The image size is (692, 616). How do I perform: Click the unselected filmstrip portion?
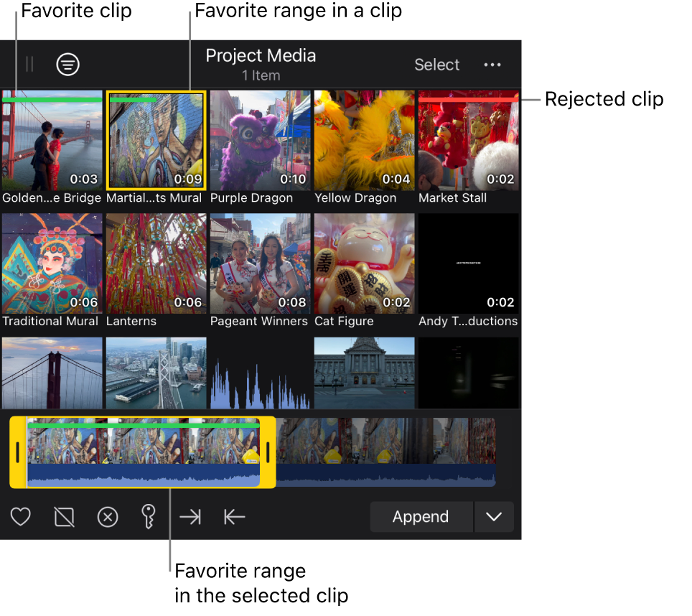point(385,452)
